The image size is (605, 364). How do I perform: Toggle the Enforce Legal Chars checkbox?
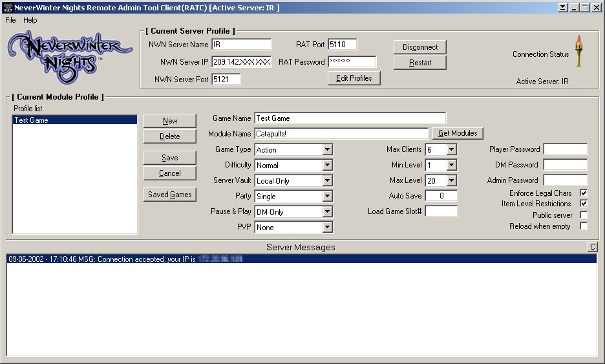584,193
